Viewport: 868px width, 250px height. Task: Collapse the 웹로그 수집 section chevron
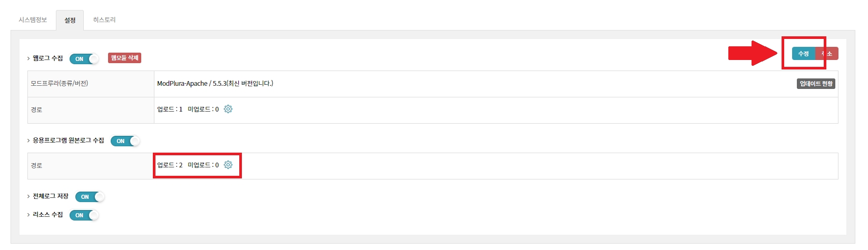[x=28, y=58]
